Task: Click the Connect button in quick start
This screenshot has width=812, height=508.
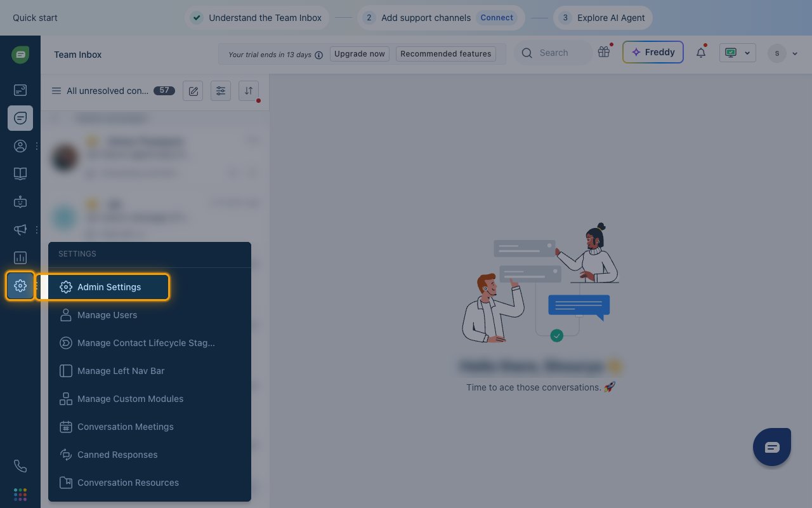Action: coord(497,18)
